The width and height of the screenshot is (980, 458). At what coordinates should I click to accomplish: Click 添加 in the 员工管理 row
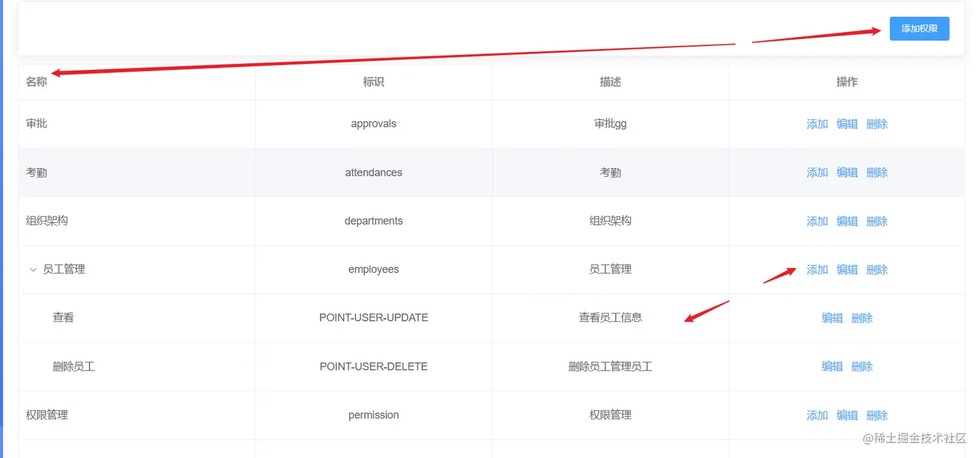(x=817, y=269)
